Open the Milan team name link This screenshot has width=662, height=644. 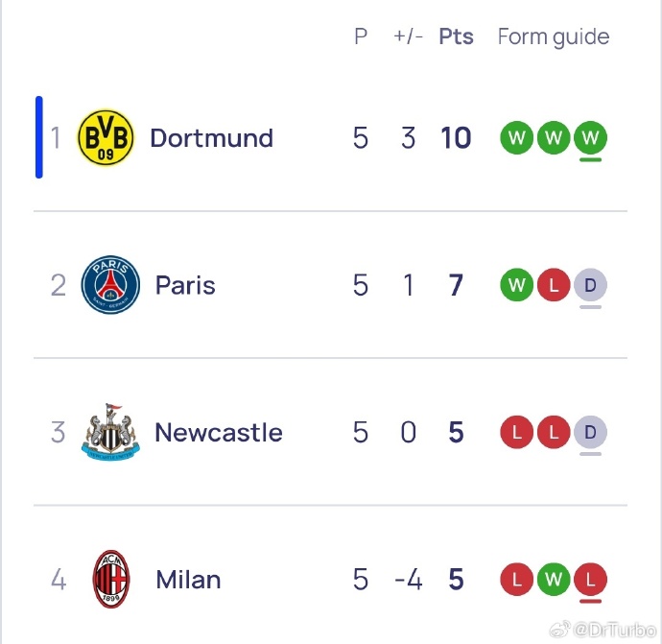coord(188,580)
